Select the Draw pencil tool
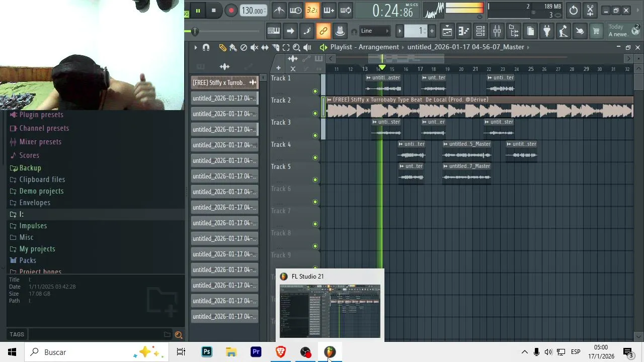 coord(223,47)
